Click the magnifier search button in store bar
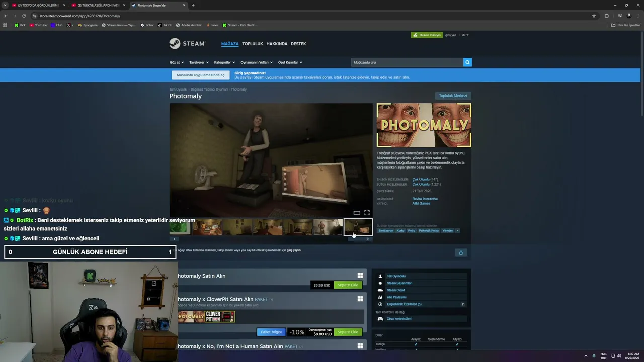The height and width of the screenshot is (362, 644). pyautogui.click(x=467, y=62)
